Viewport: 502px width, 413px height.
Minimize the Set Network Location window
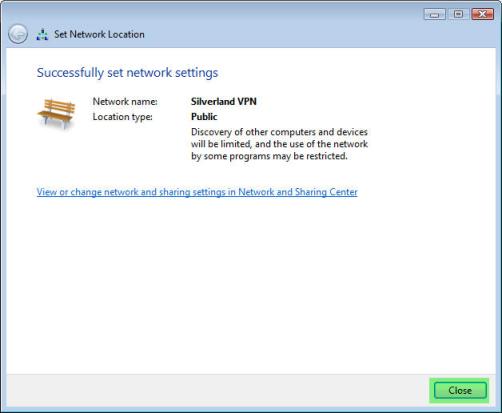click(x=435, y=14)
